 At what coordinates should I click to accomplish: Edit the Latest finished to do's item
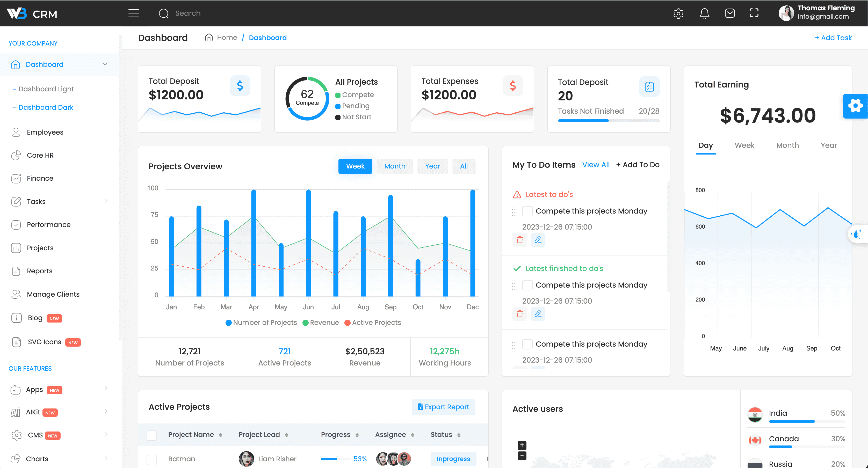(538, 314)
